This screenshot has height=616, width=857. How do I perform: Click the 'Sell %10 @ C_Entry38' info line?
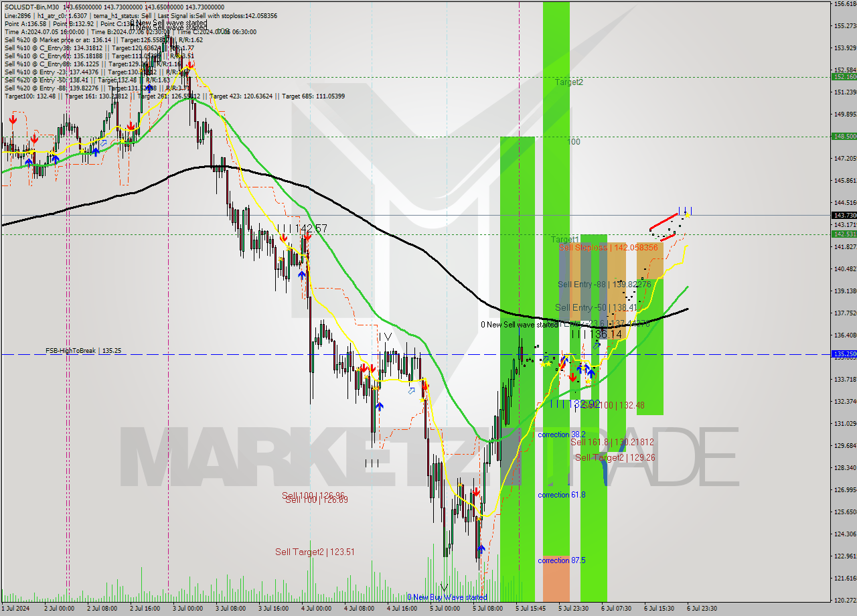point(99,48)
